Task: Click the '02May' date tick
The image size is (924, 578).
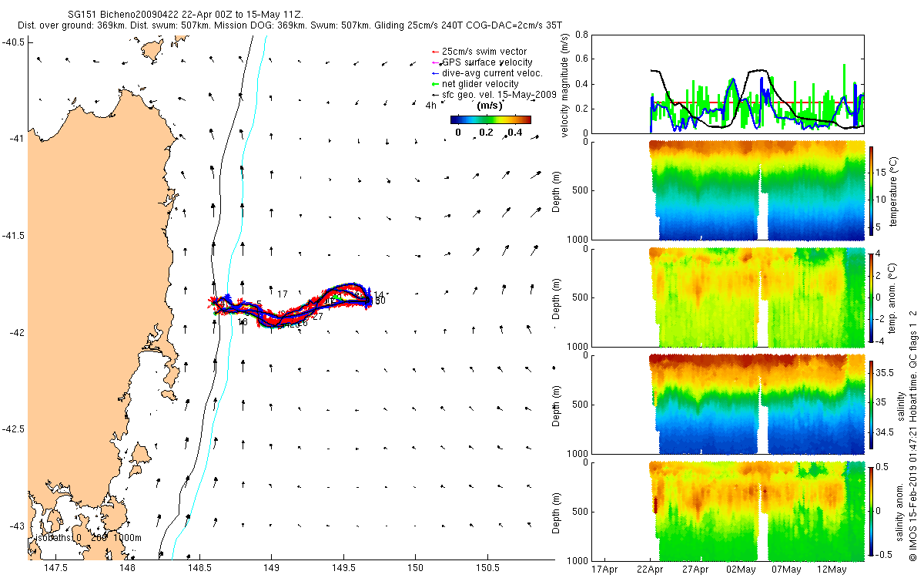Action: 741,569
